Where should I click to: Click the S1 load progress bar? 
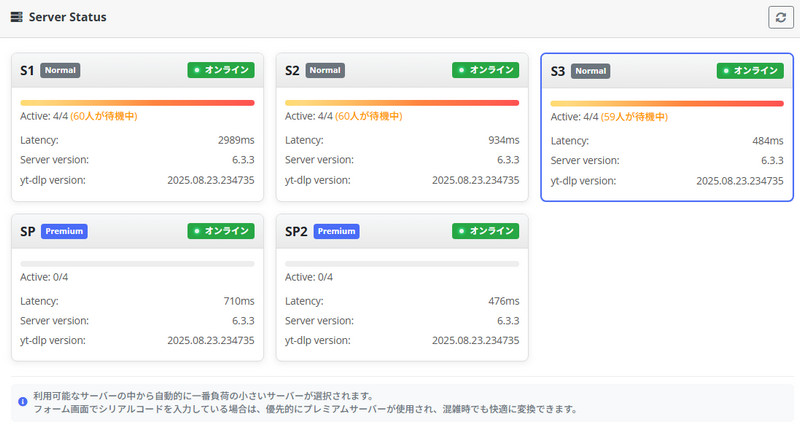(x=137, y=103)
